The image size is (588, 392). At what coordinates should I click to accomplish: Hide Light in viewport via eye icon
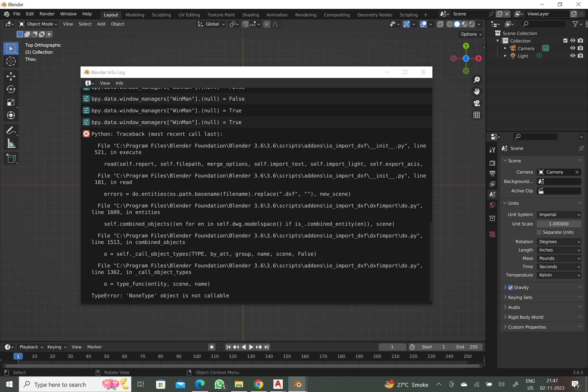(573, 56)
